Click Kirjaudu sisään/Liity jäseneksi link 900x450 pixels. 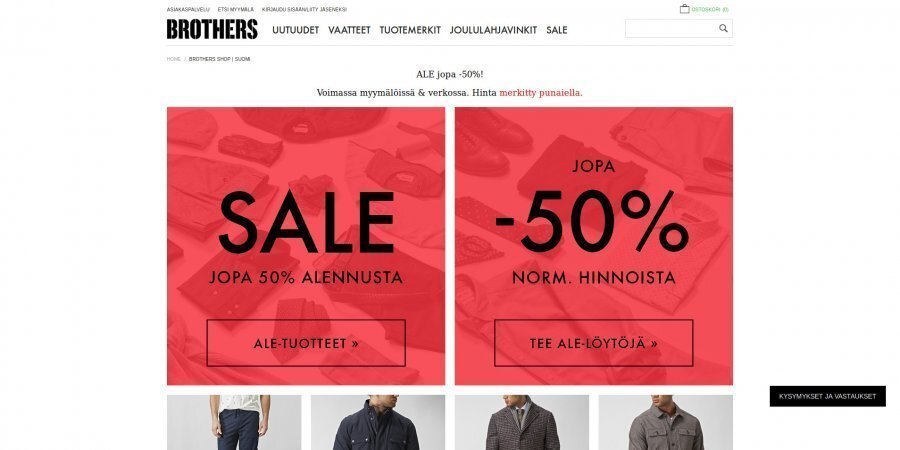(304, 10)
